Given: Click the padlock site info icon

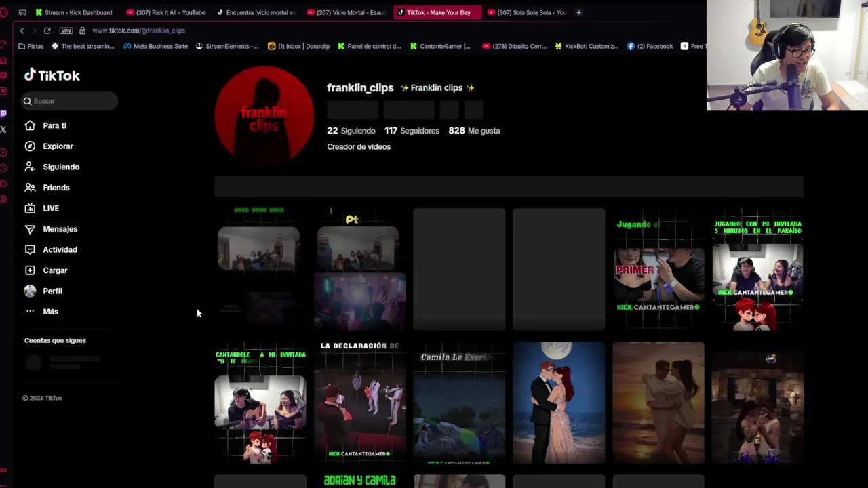Looking at the screenshot, I should click(82, 30).
